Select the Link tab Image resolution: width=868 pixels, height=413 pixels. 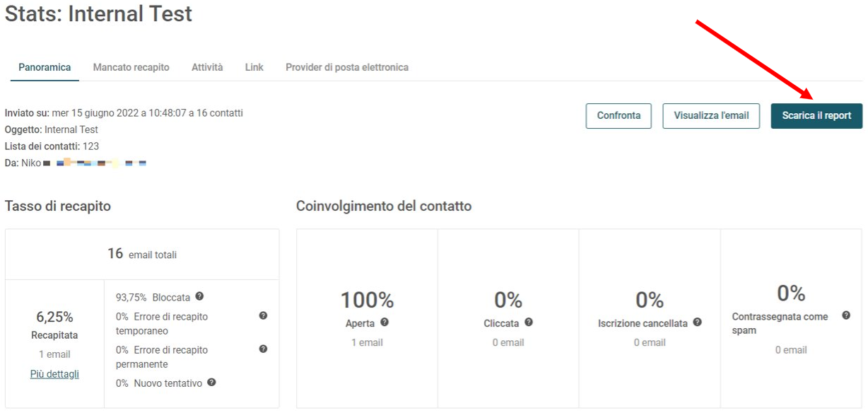(x=254, y=67)
